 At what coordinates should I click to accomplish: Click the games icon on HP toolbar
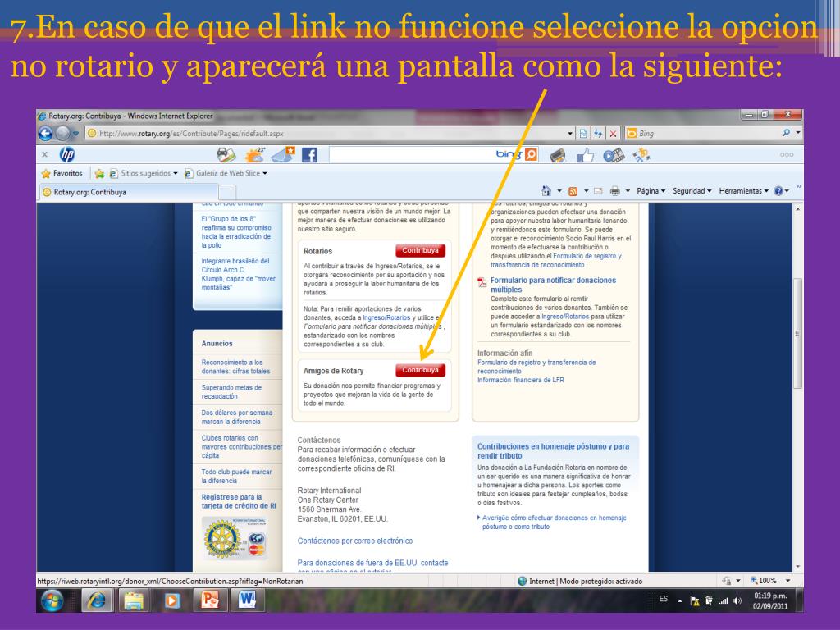pos(641,155)
